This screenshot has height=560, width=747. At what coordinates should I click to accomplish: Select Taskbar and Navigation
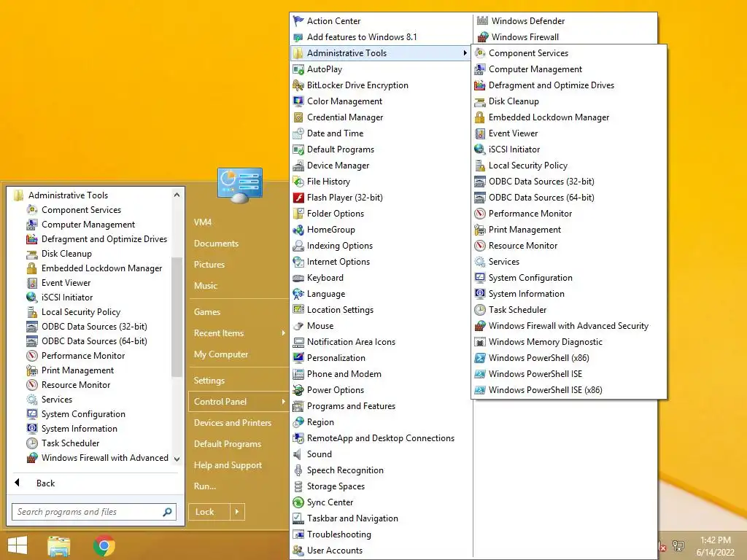click(352, 518)
